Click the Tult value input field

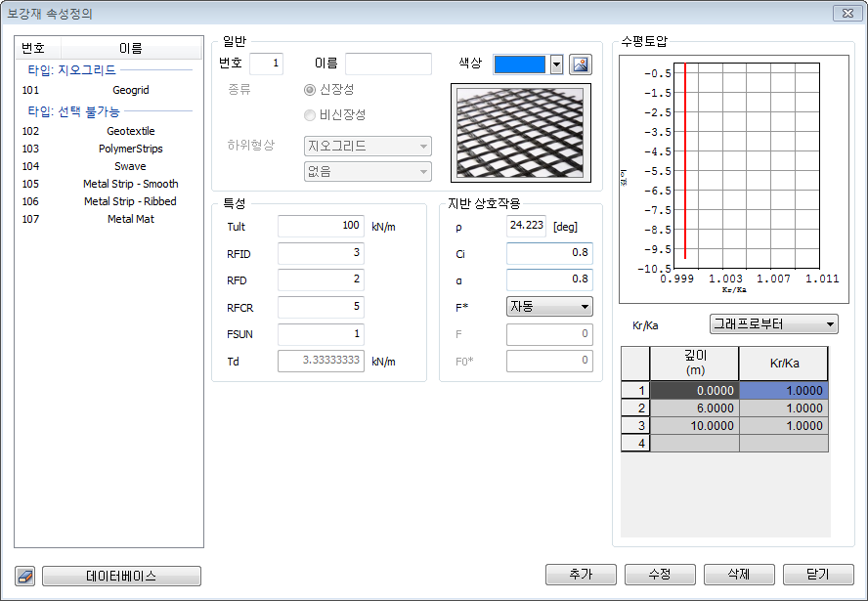321,227
